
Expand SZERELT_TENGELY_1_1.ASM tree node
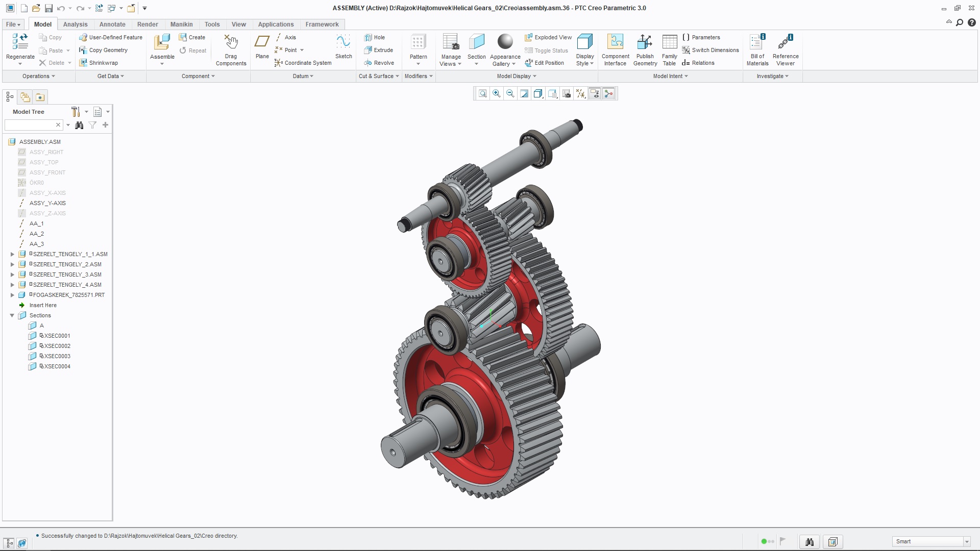[12, 254]
